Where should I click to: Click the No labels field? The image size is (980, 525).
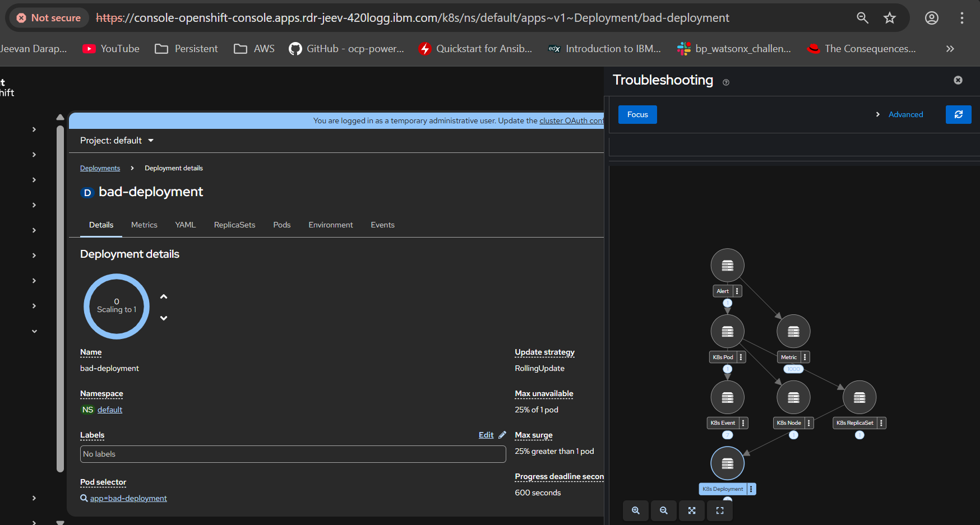[x=293, y=454]
